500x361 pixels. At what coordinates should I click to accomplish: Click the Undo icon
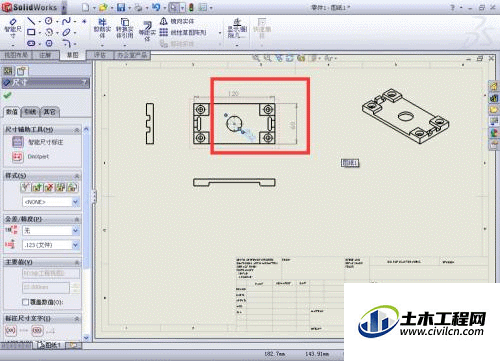[x=156, y=7]
